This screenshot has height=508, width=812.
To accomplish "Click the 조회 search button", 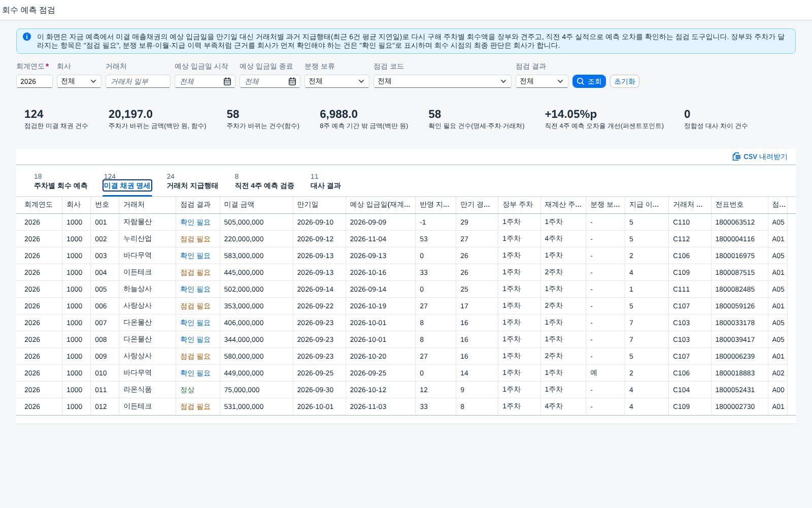I will click(x=589, y=81).
